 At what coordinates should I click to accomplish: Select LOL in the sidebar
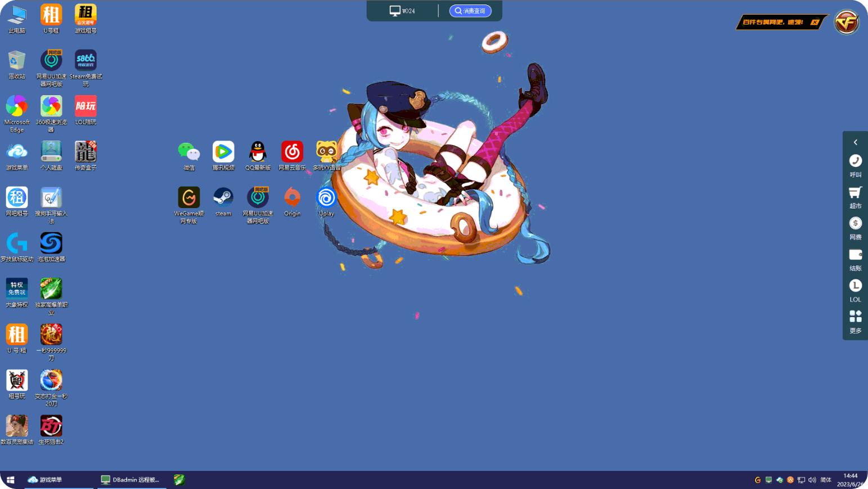pos(856,291)
